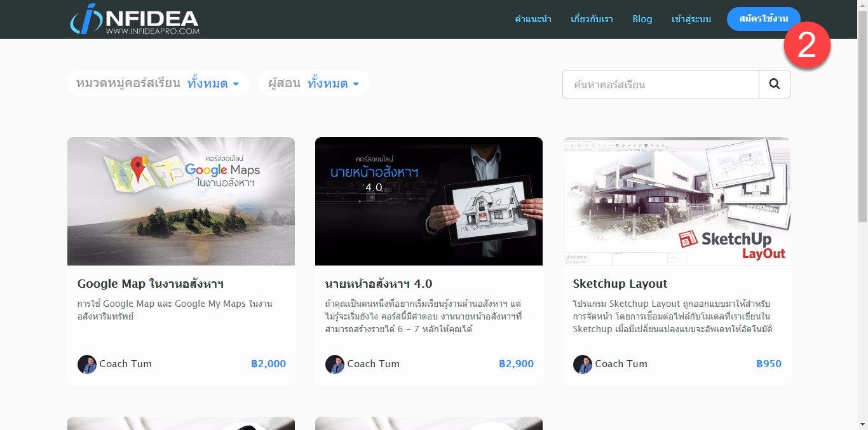868x430 pixels.
Task: Click the Sketchup Layout course title
Action: [x=620, y=284]
